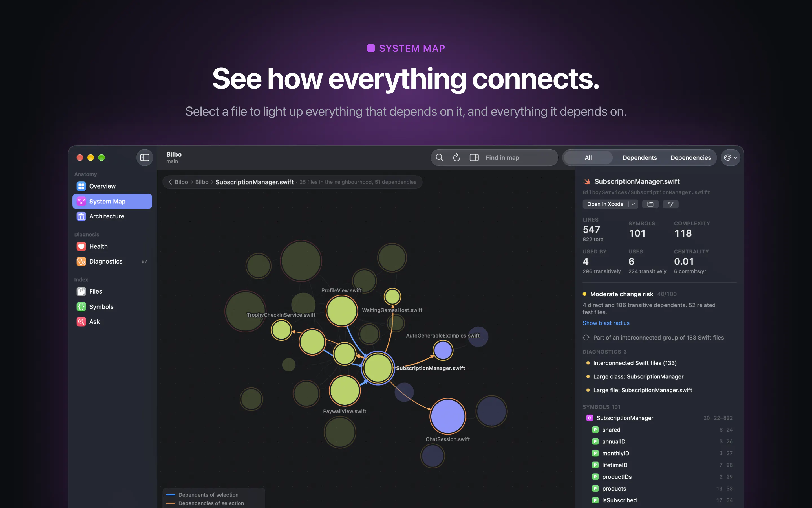The height and width of the screenshot is (508, 812).
Task: Open Diagnostics section icon
Action: (81, 261)
